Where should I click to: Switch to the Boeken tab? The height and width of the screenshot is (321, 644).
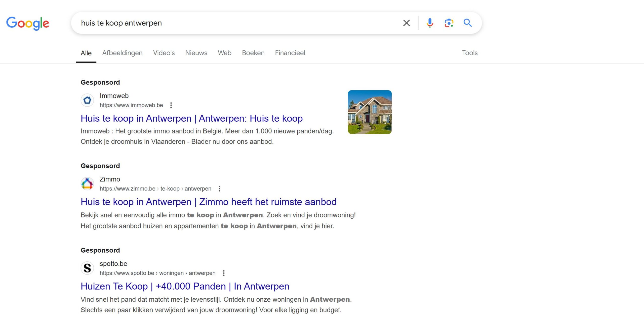[253, 53]
